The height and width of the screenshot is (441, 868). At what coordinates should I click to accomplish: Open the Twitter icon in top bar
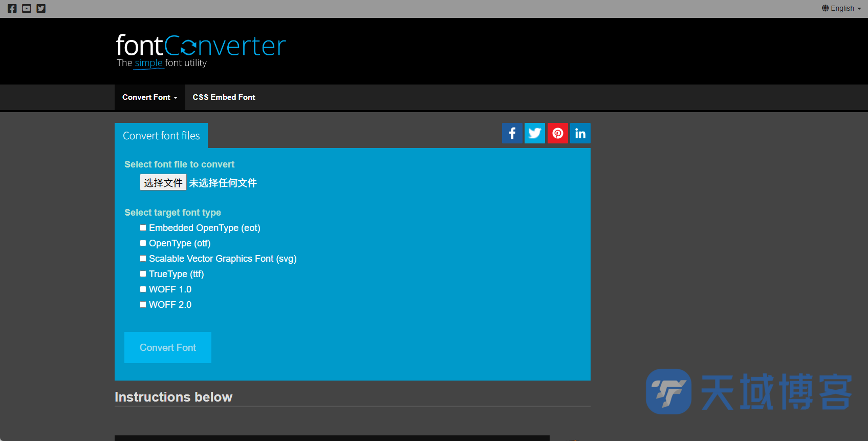[x=41, y=9]
